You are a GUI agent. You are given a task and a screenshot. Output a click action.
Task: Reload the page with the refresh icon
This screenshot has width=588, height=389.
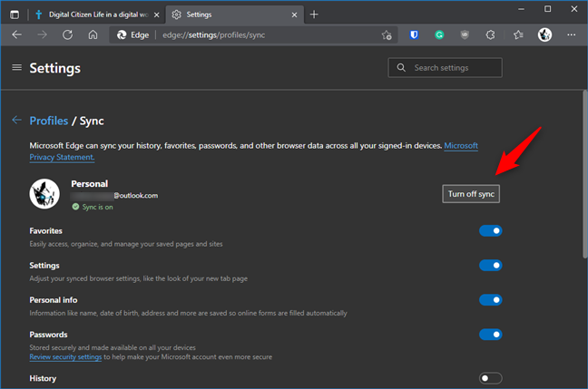[x=67, y=34]
